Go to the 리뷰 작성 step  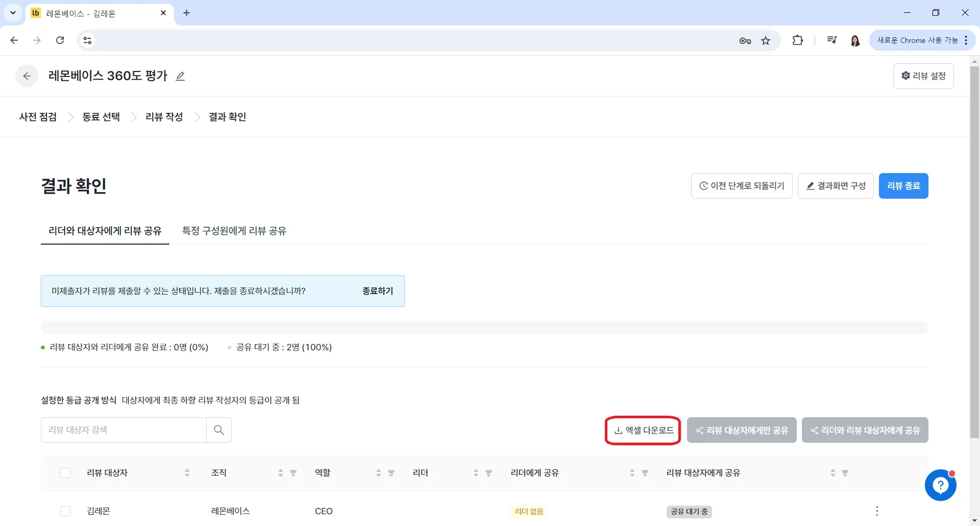point(164,117)
